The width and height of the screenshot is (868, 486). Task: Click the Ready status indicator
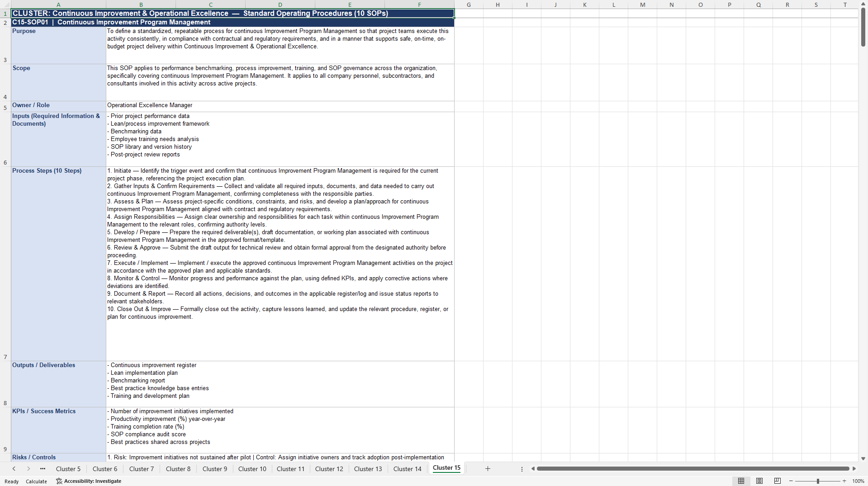12,481
